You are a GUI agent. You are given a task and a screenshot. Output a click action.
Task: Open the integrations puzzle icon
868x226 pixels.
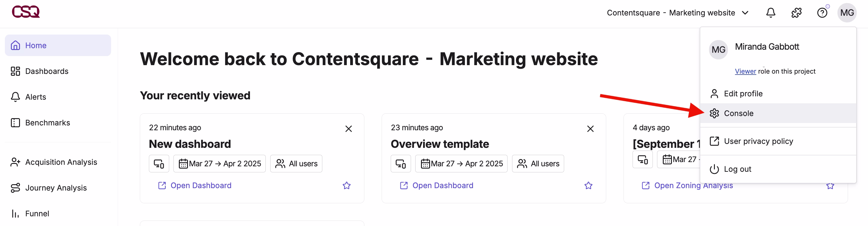(796, 13)
